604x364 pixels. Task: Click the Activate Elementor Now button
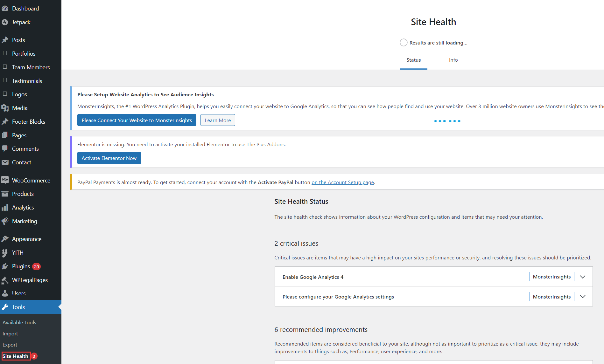109,158
